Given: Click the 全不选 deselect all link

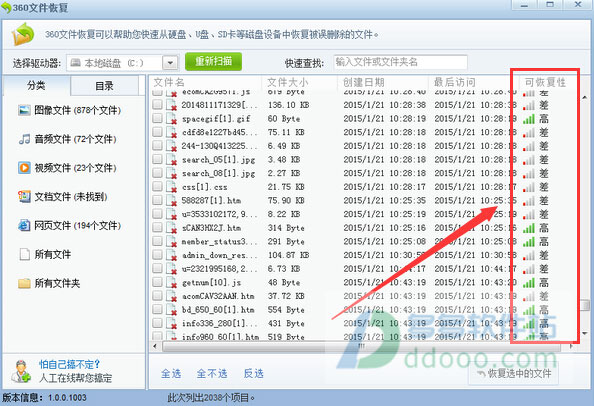Looking at the screenshot, I should 212,373.
